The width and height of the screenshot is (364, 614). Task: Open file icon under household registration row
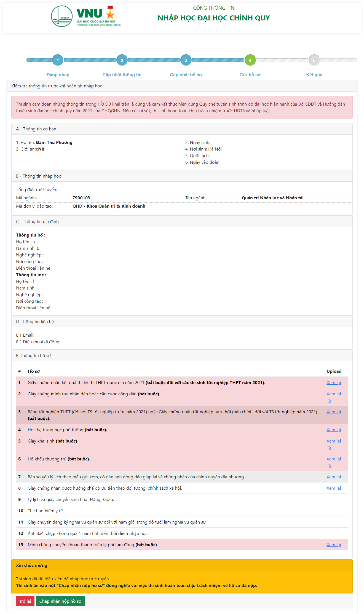click(x=329, y=466)
